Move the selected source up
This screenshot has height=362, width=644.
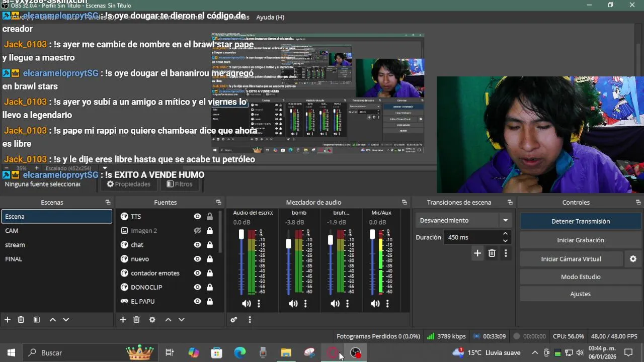coord(168,320)
